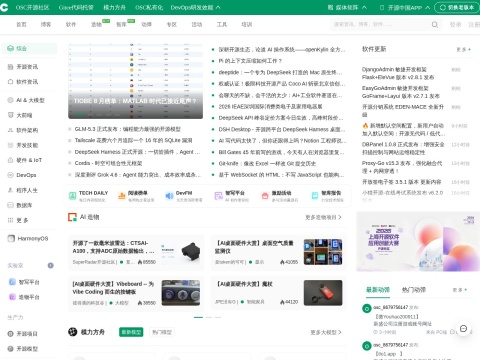Open 更多造物项目 chevron link
Screen dimensions: 480x360
pos(323,217)
